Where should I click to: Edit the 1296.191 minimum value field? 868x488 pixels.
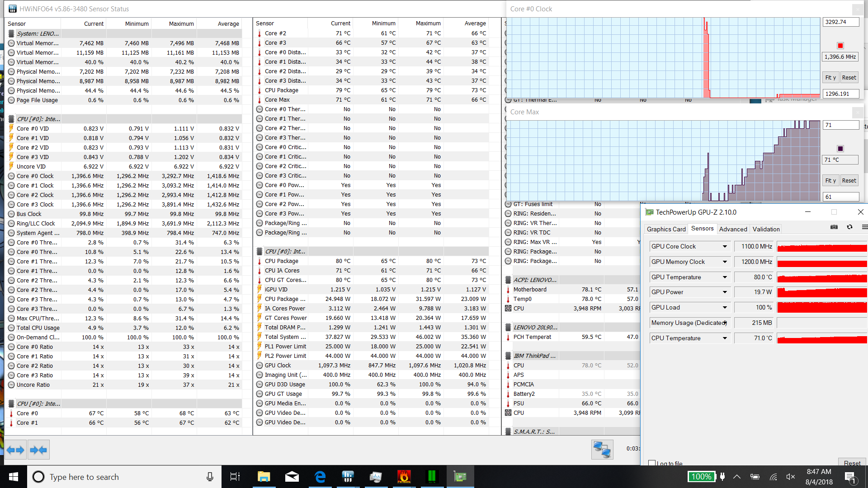coord(840,94)
